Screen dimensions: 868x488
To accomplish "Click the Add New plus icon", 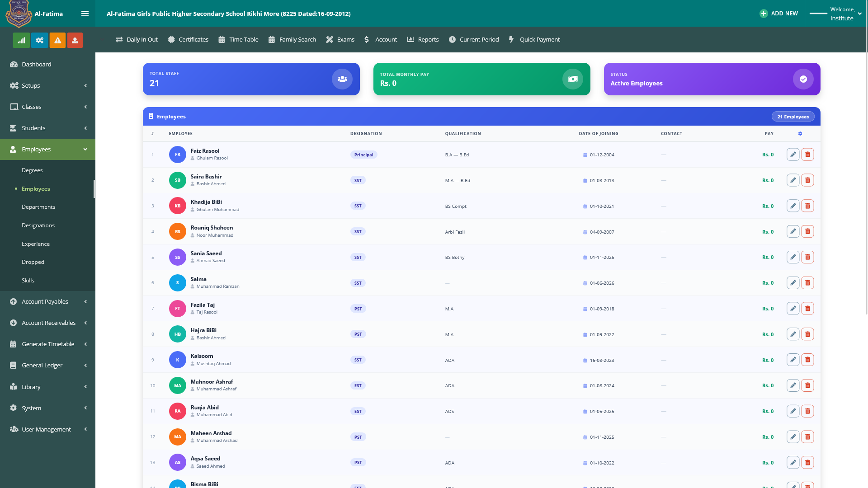I will click(x=764, y=14).
